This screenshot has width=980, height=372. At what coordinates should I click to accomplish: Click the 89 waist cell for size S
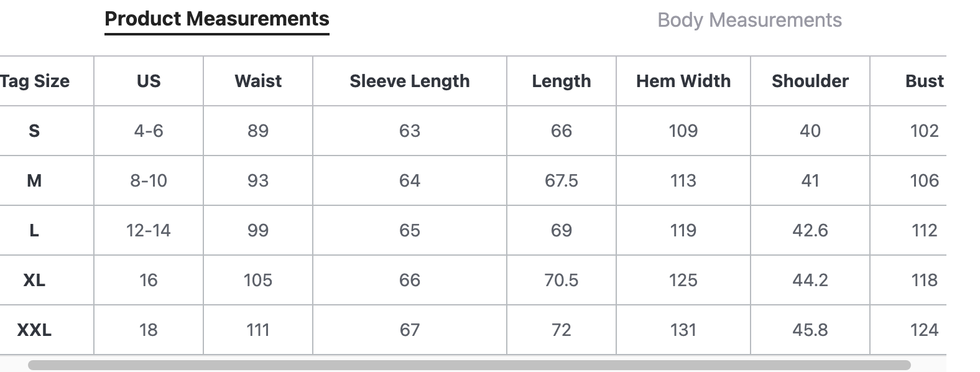click(258, 131)
